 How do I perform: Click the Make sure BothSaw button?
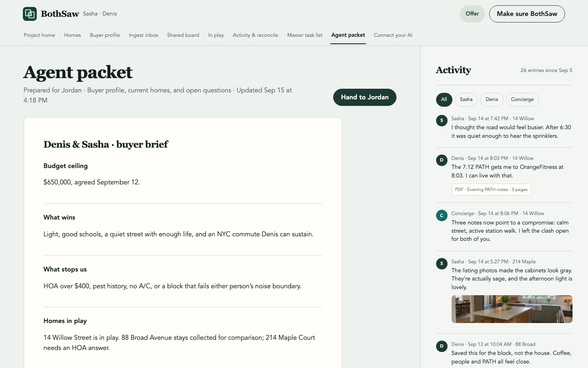(527, 14)
